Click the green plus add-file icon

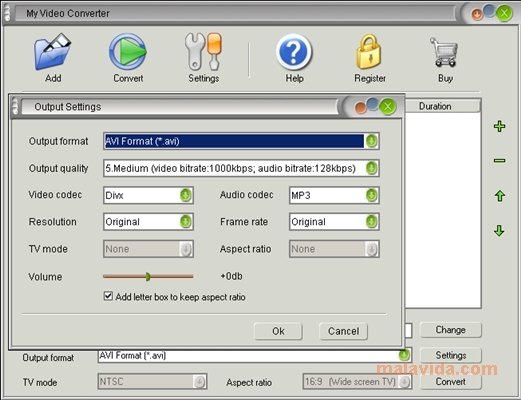point(499,126)
